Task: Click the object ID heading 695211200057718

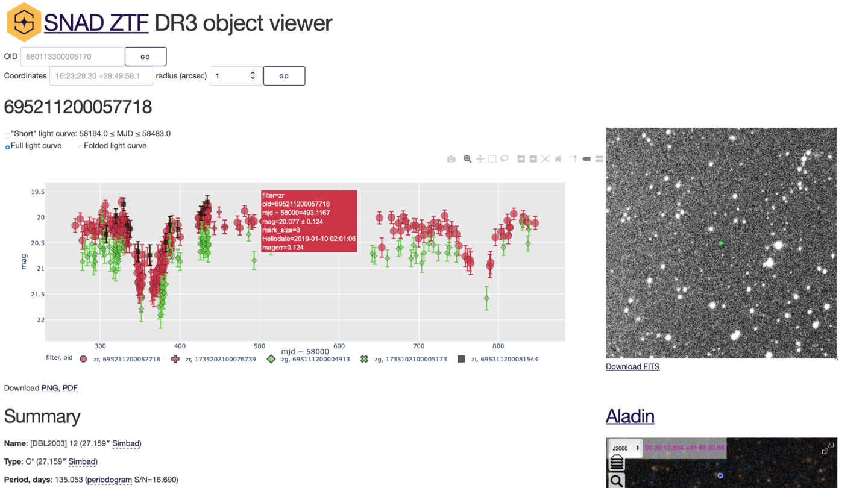Action: tap(78, 107)
